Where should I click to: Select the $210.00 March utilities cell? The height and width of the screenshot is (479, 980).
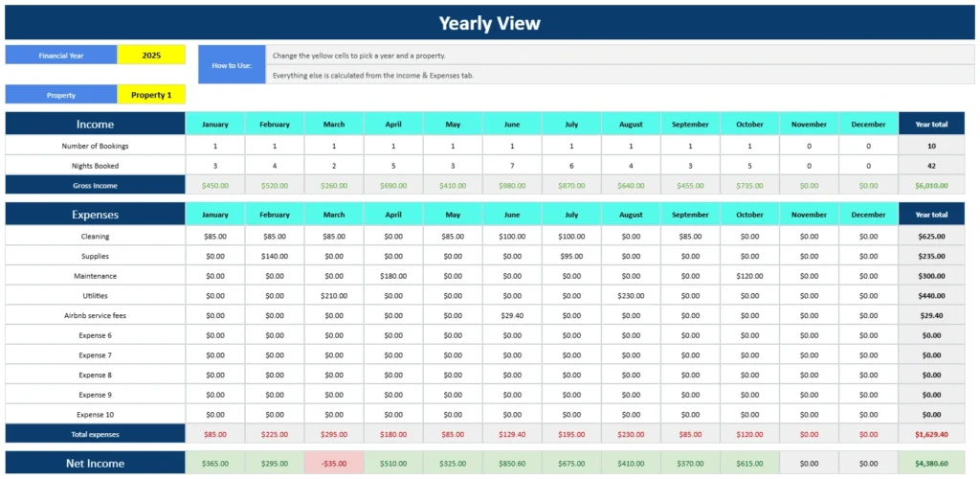coord(334,296)
